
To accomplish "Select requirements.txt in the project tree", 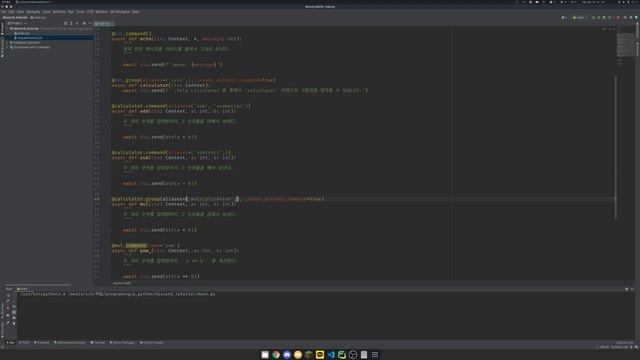I will point(29,38).
